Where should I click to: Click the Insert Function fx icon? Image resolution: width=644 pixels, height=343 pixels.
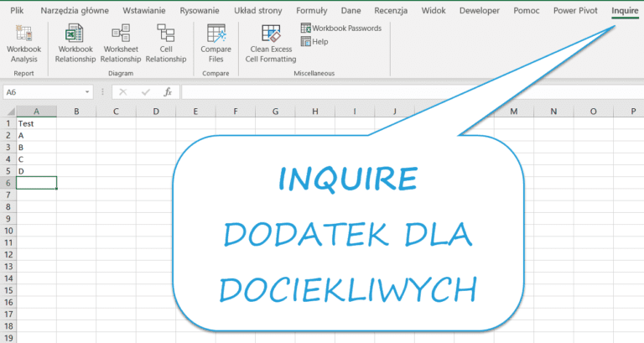pos(168,92)
